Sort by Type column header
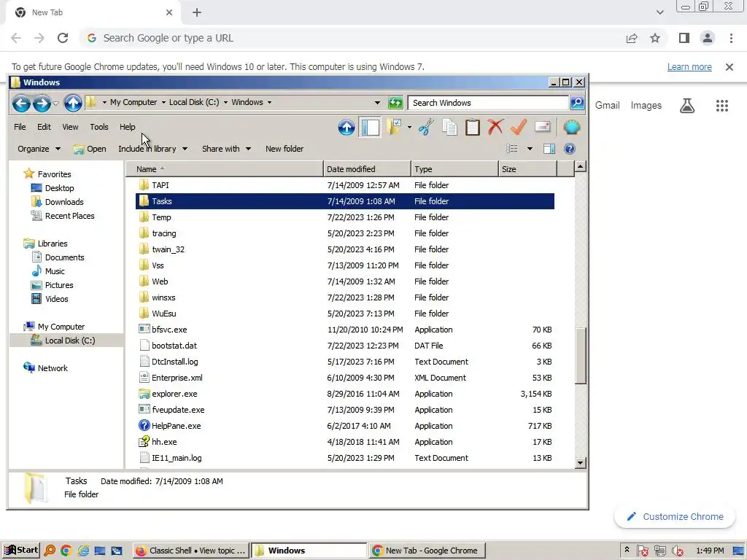The image size is (747, 560). click(454, 169)
